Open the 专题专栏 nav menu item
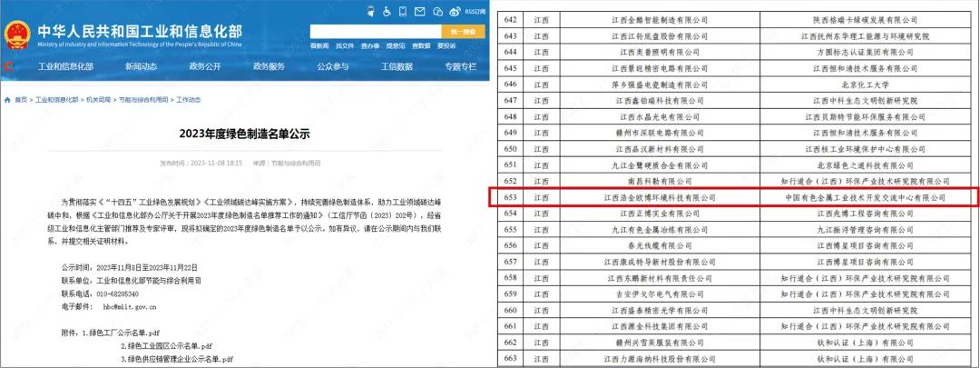The width and height of the screenshot is (980, 368). coord(461,66)
